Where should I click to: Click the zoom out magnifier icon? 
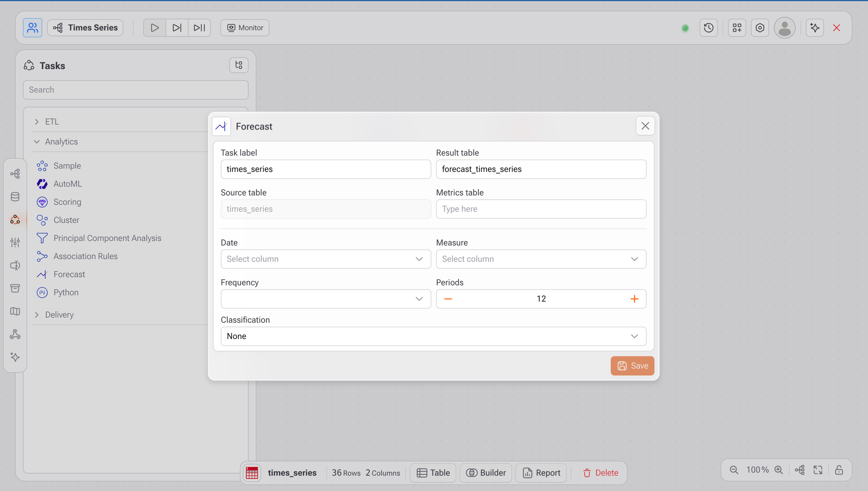click(734, 470)
